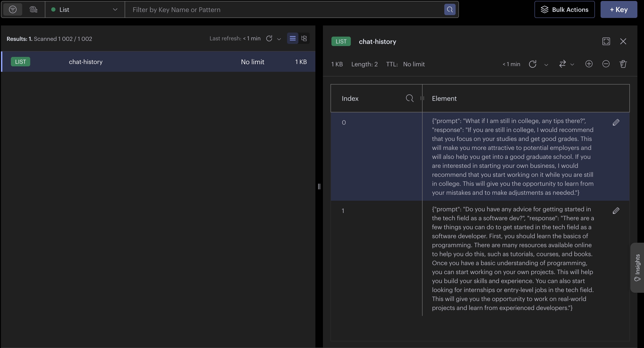Switch key browser to tree view
Viewport: 644px width, 348px height.
(x=304, y=38)
